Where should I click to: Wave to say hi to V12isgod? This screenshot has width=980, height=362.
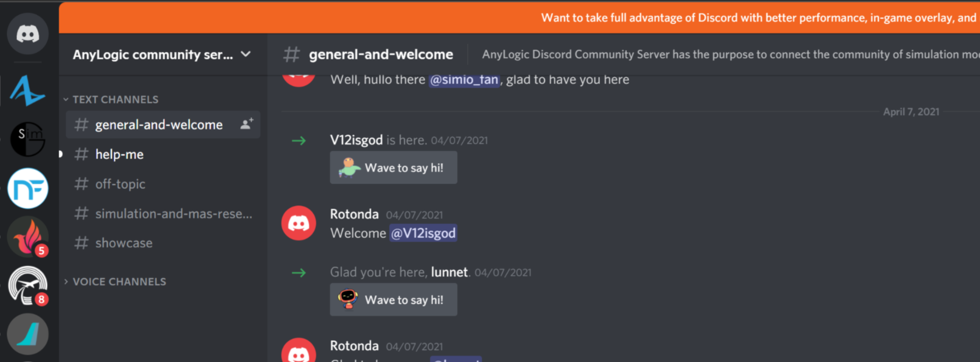[394, 167]
